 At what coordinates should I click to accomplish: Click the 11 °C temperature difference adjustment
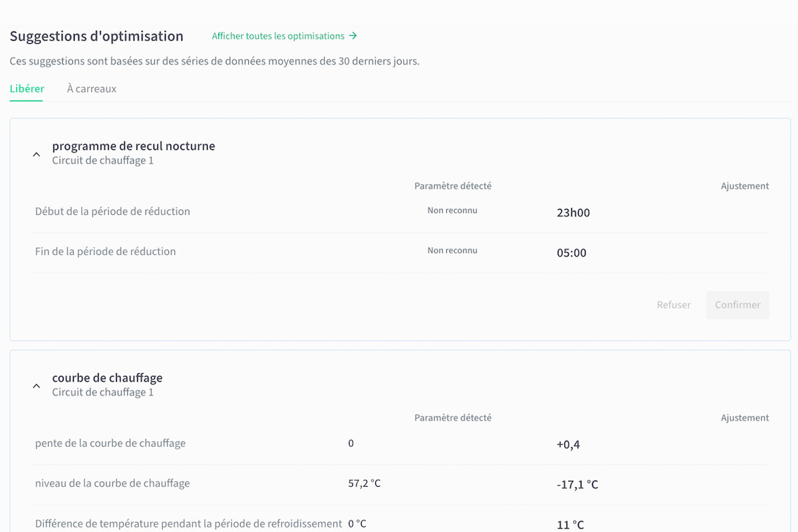570,525
